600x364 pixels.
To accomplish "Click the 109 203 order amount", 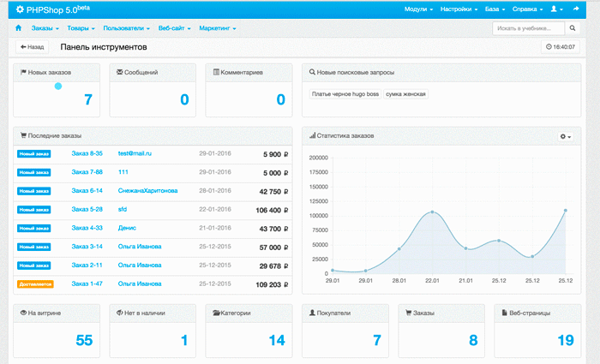I will tap(272, 285).
